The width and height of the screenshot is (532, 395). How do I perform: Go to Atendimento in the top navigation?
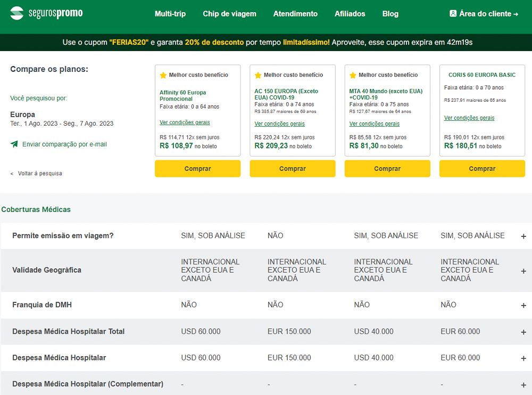tap(295, 14)
